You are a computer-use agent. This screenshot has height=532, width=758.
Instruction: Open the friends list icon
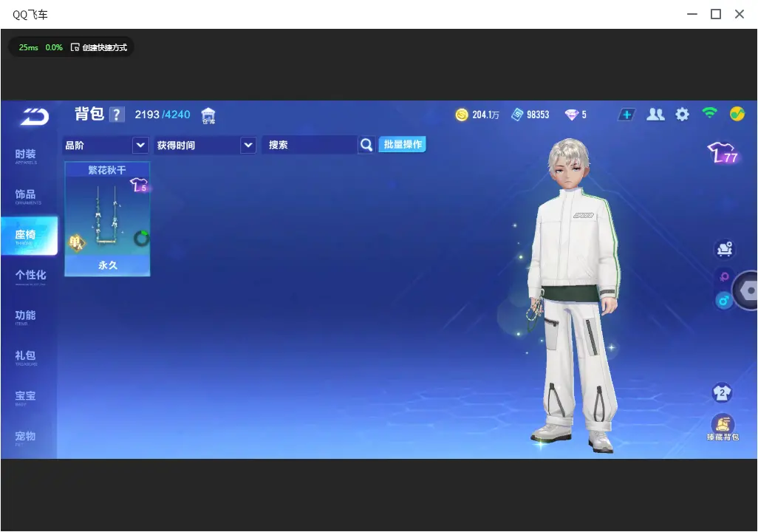tap(655, 115)
